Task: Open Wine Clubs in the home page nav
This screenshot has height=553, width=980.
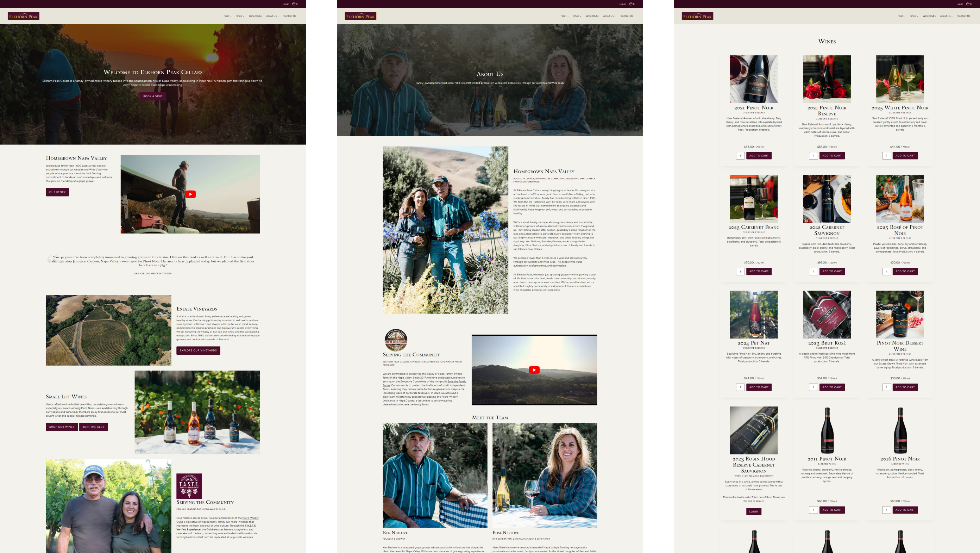Action: 255,16
